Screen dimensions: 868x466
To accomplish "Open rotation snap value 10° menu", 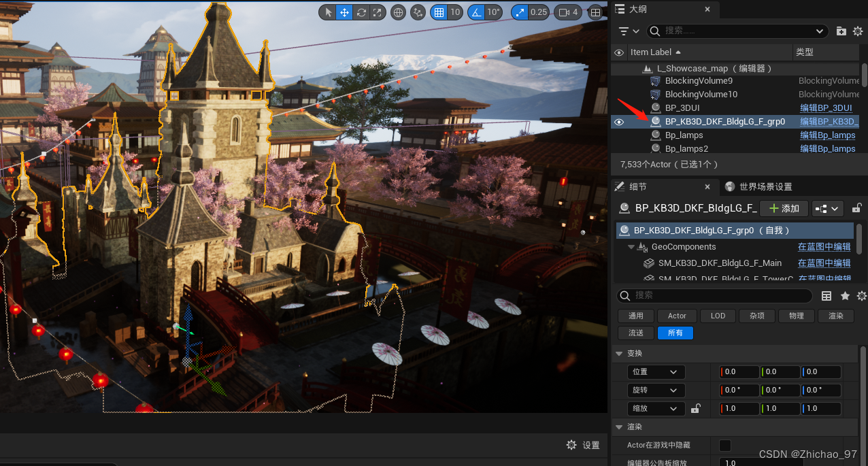I will click(494, 12).
